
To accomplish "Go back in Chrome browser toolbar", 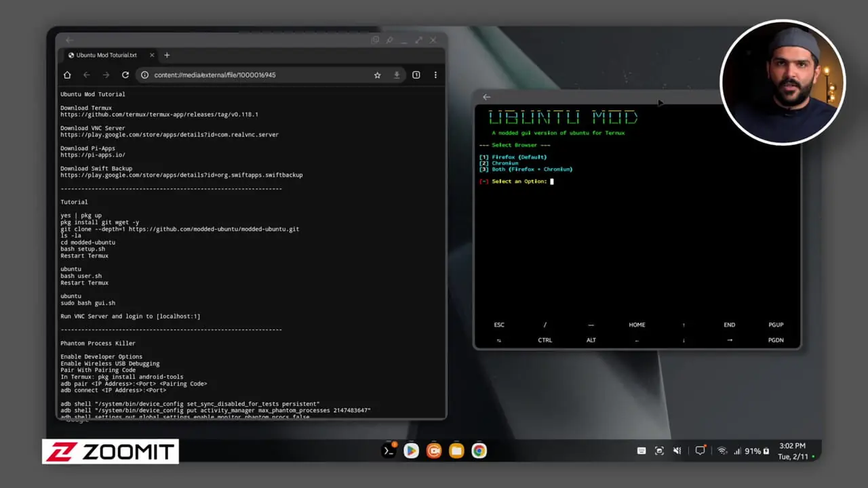I will tap(86, 75).
